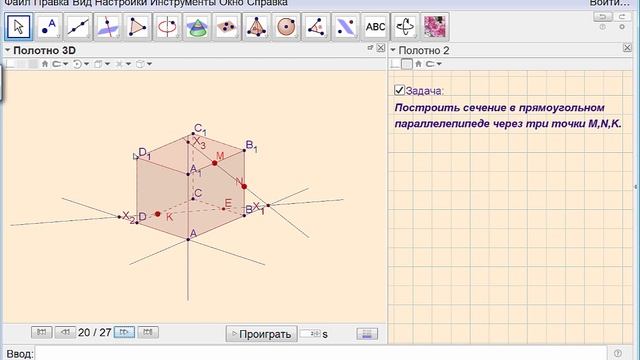The width and height of the screenshot is (640, 360).
Task: Toggle grid display in Полотно 2 style bar
Action: tap(407, 64)
